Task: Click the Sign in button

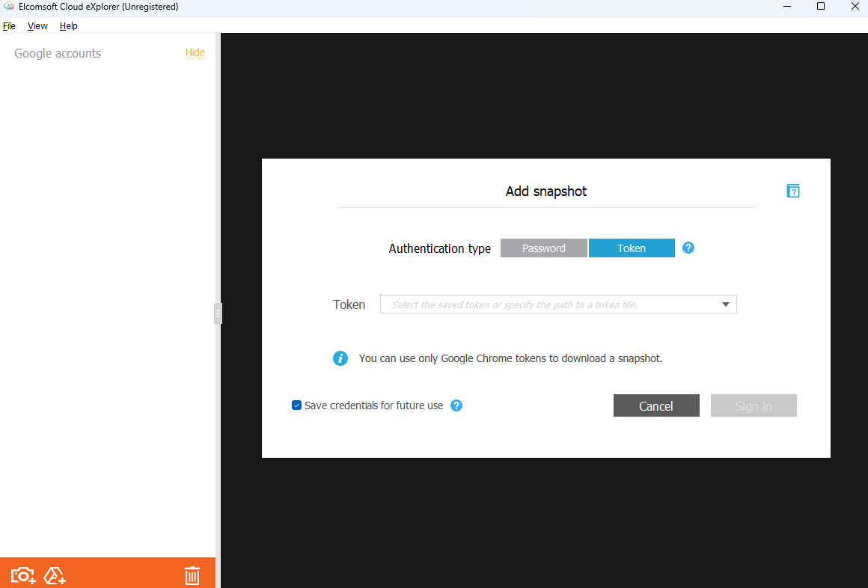Action: coord(754,406)
